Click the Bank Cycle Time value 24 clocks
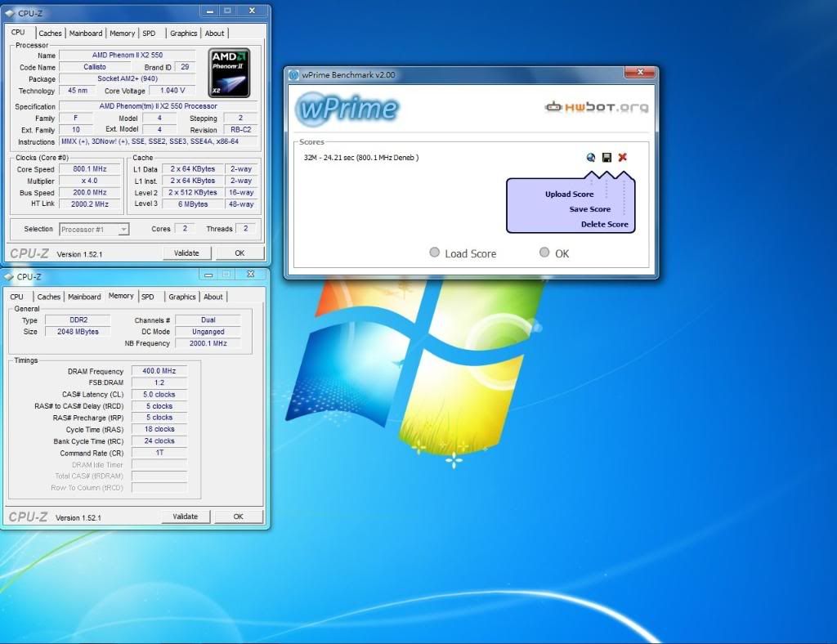837x644 pixels. (x=159, y=441)
